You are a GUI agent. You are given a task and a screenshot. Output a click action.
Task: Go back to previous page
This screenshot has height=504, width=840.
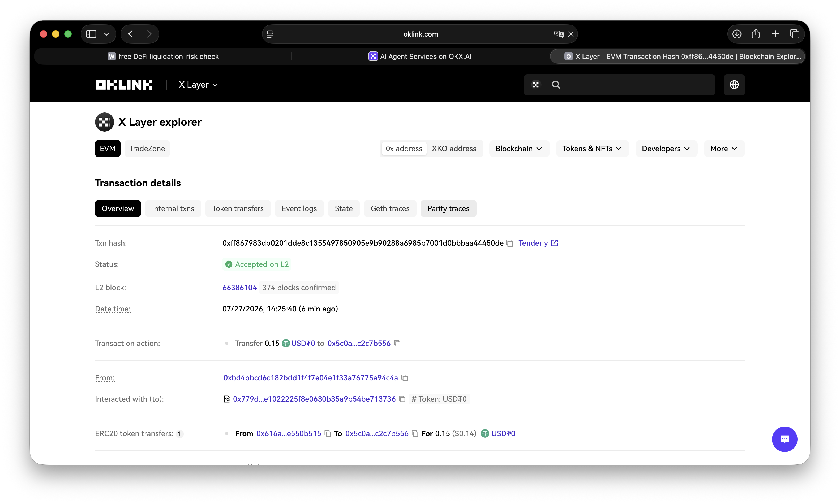131,34
